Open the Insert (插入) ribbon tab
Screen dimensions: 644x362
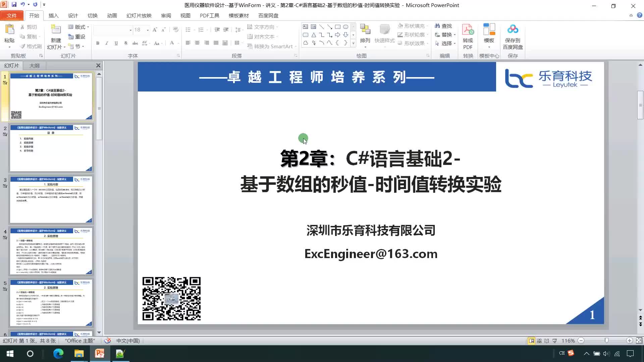coord(53,15)
